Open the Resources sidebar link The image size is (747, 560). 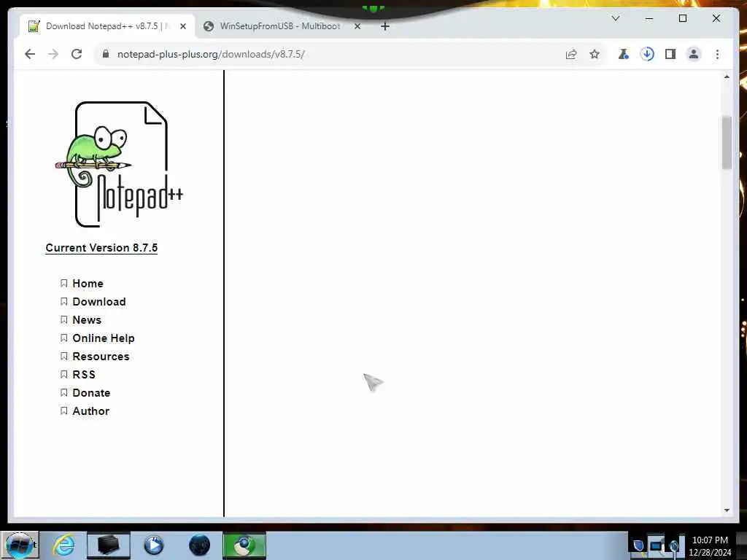pyautogui.click(x=101, y=356)
